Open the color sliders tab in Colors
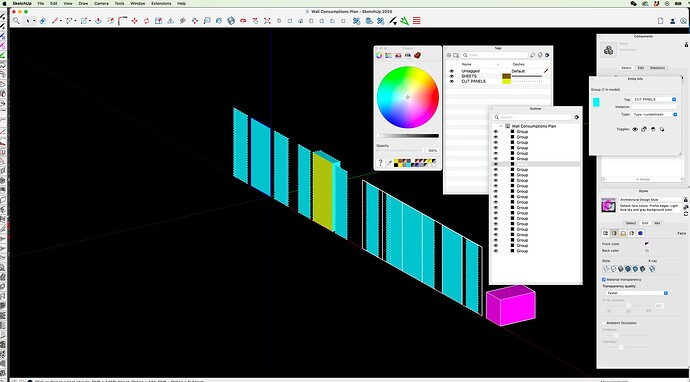 tap(389, 55)
